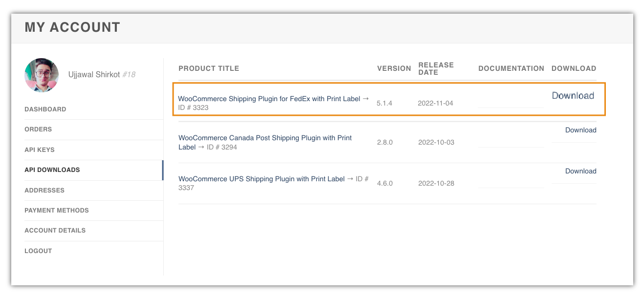Open the Addresses section
The width and height of the screenshot is (644, 299).
(44, 190)
